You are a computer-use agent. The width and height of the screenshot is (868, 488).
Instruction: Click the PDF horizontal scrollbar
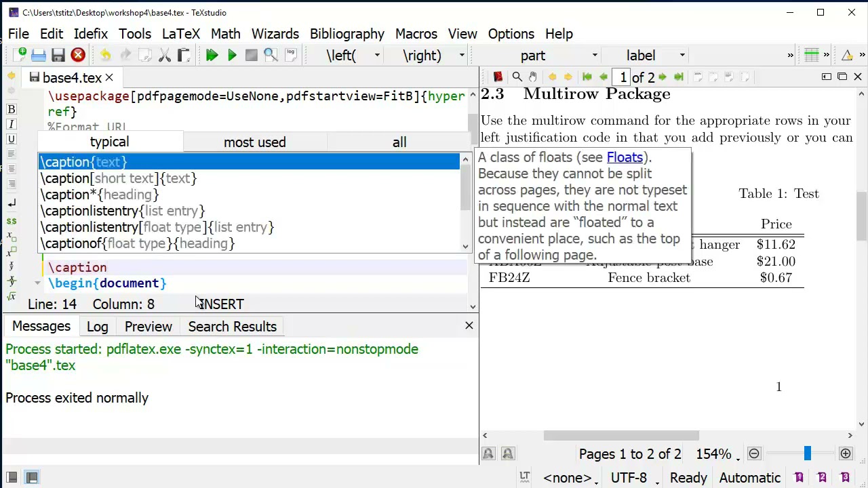coord(620,436)
